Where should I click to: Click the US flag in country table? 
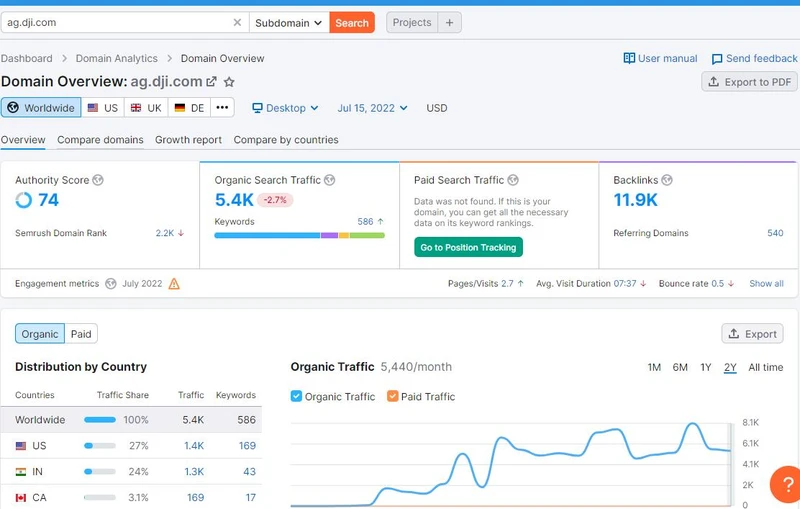[x=21, y=446]
